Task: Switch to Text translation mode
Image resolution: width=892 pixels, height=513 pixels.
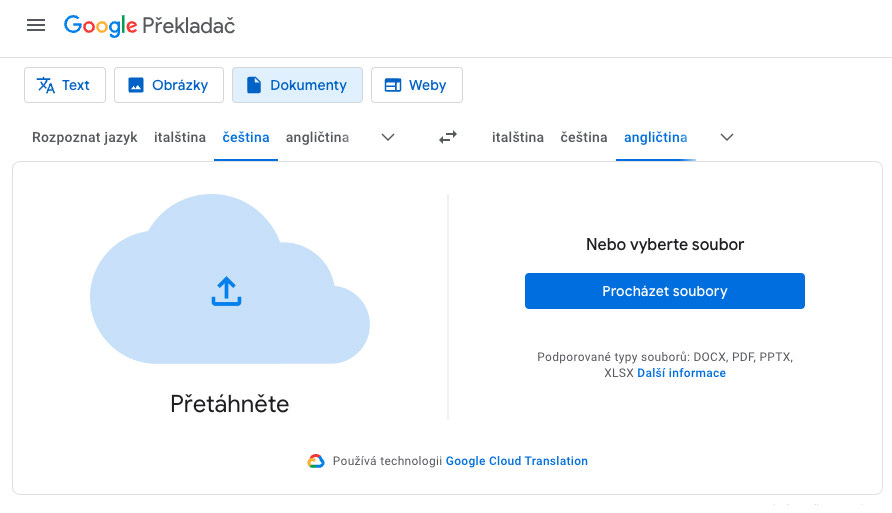Action: click(x=65, y=85)
